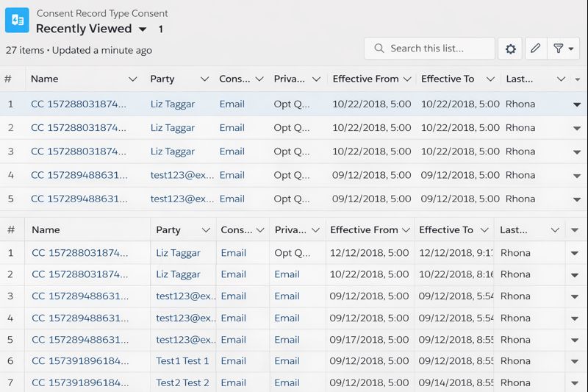Open Effective From column chevron in top table
The height and width of the screenshot is (392, 588).
406,79
